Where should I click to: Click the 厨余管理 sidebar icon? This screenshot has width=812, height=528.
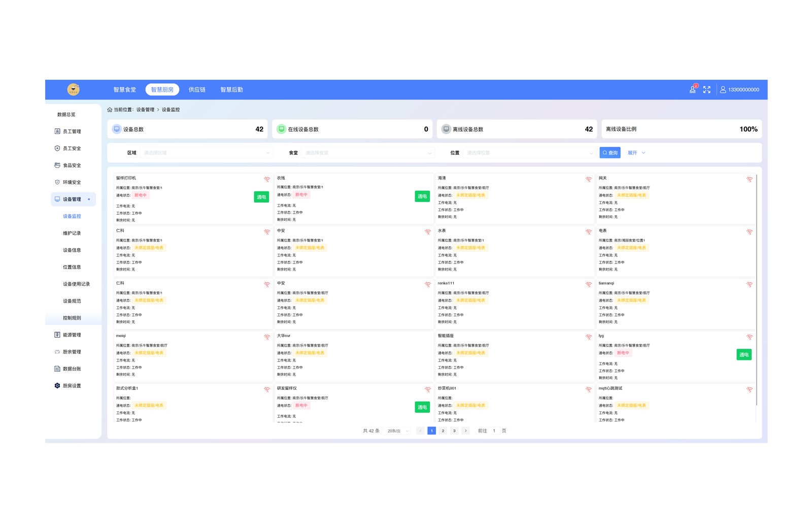pyautogui.click(x=57, y=352)
